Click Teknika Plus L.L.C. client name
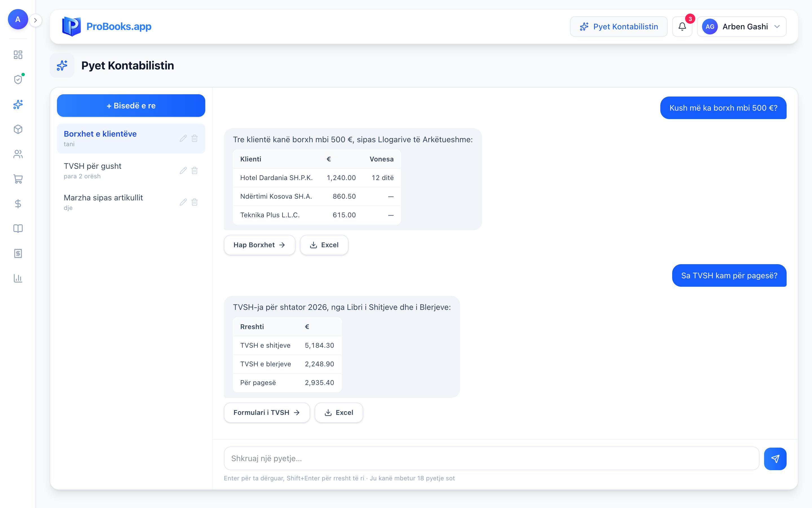The width and height of the screenshot is (812, 508). (x=270, y=215)
